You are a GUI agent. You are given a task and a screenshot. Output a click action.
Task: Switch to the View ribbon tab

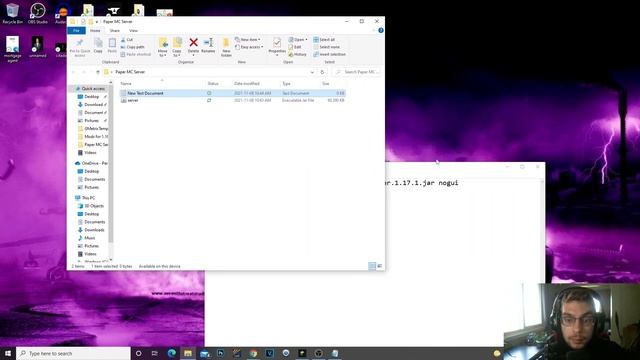[133, 31]
